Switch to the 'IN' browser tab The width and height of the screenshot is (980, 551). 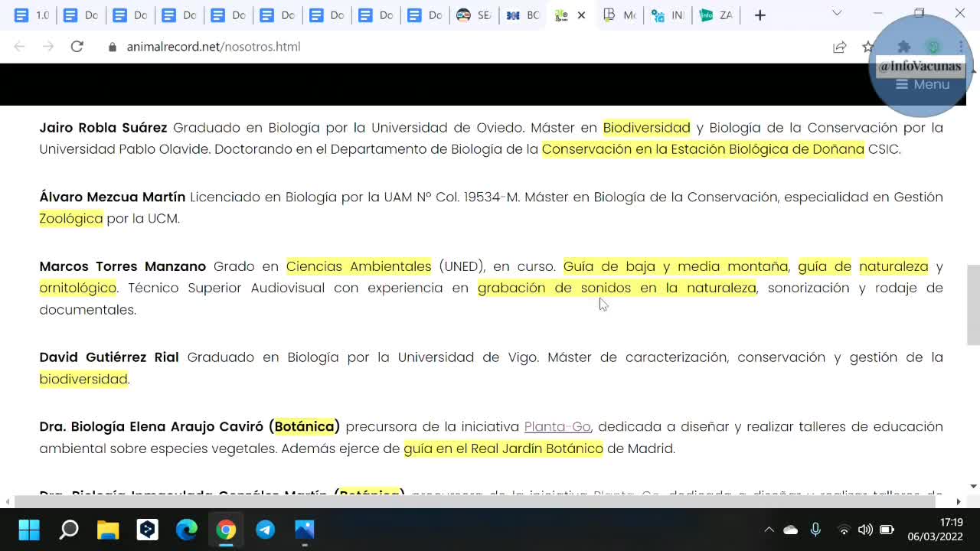[x=668, y=15]
